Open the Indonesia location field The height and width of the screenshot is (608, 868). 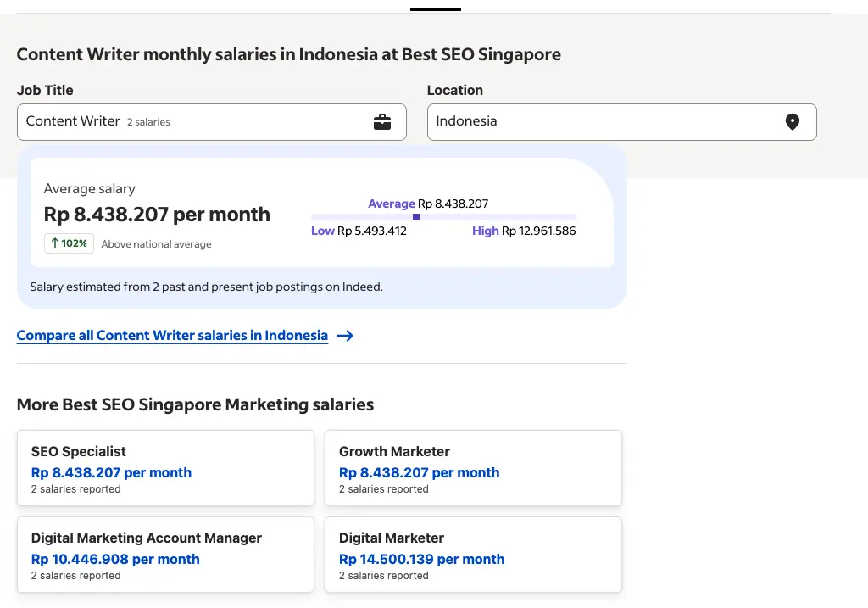pyautogui.click(x=621, y=122)
